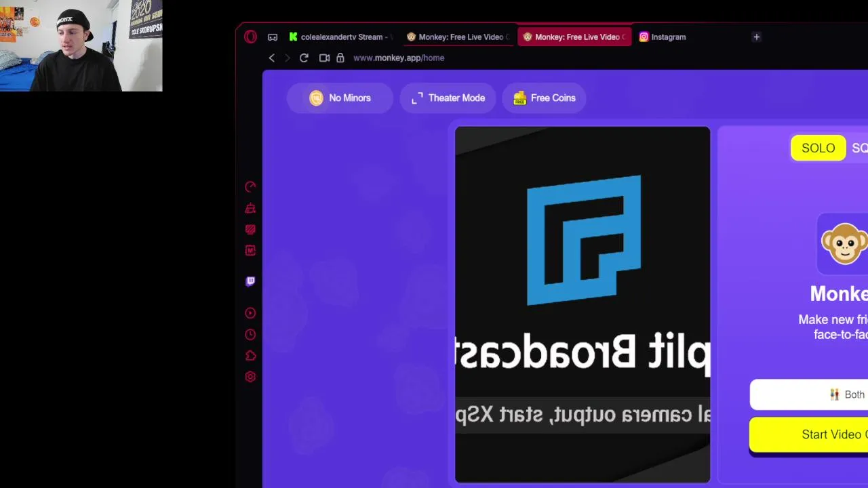
Task: Click the Monkey mascot logo
Action: 844,243
